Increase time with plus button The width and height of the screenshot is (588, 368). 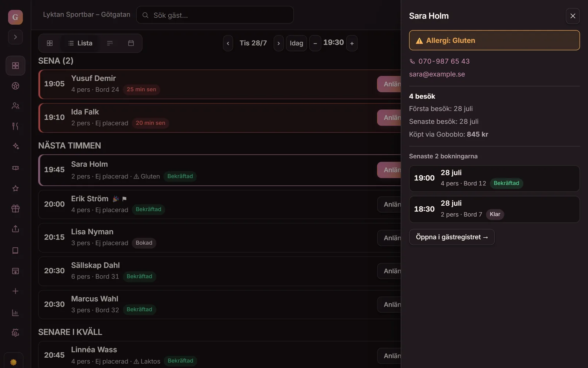click(x=352, y=43)
